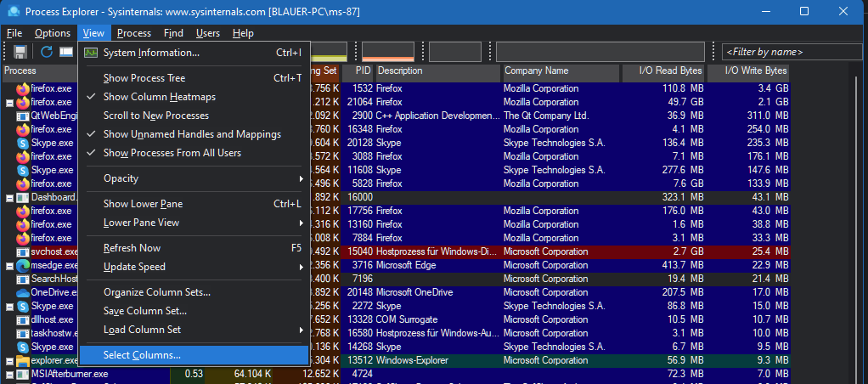This screenshot has width=868, height=384.
Task: Click 'Microsoft OneDrive' description cell
Action: click(x=414, y=292)
